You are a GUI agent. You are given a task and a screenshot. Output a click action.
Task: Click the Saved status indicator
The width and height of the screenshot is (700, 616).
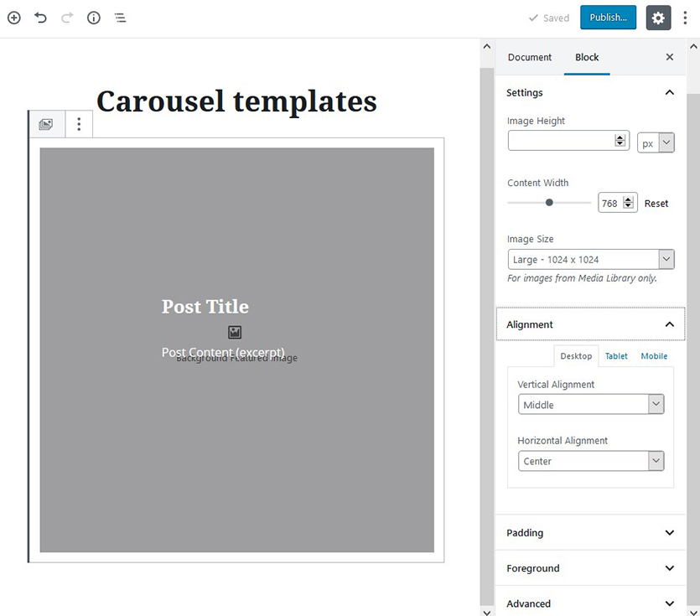click(x=549, y=18)
